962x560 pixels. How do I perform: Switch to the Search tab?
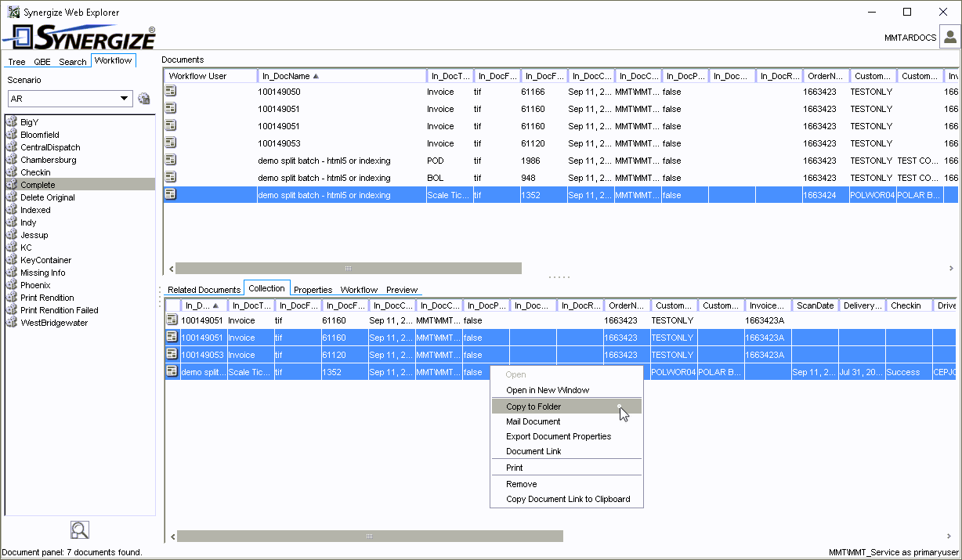73,62
